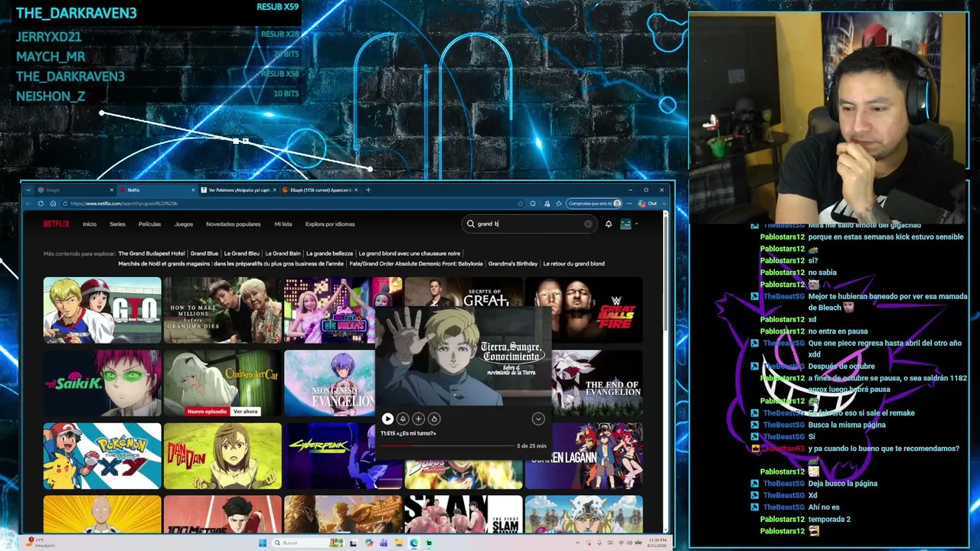Open The First Slam Dunk thumbnail
980x551 pixels.
(x=463, y=514)
